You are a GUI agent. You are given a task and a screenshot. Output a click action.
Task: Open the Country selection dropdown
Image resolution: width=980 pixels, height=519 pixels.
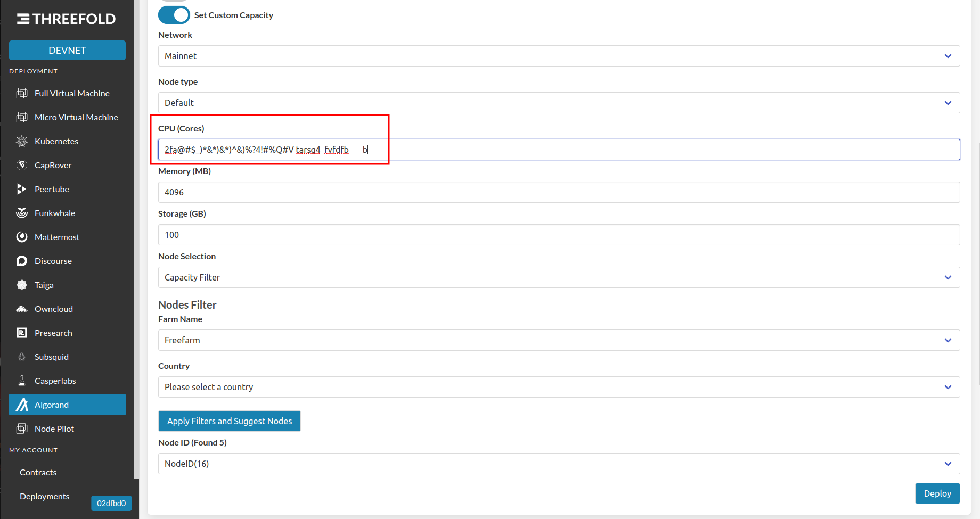click(558, 387)
